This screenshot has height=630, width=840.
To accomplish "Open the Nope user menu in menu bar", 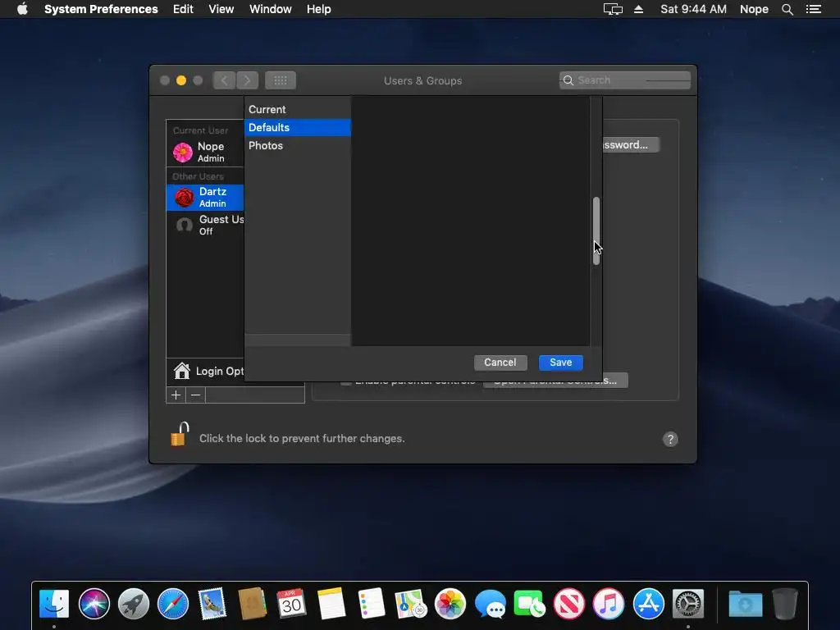I will (754, 9).
